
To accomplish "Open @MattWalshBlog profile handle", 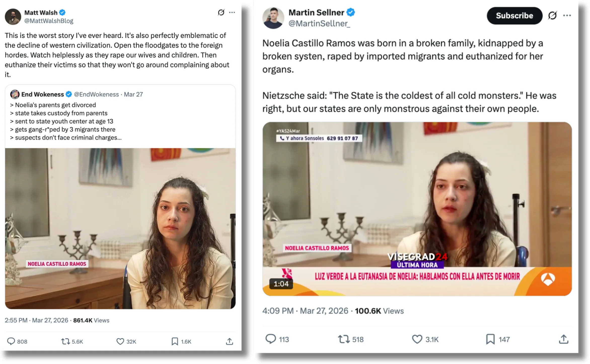I will click(49, 21).
